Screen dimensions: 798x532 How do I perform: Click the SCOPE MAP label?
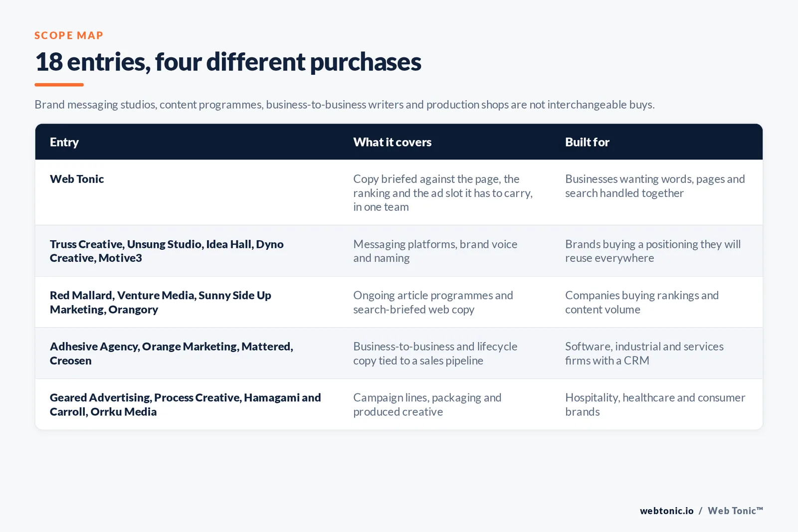pyautogui.click(x=69, y=35)
